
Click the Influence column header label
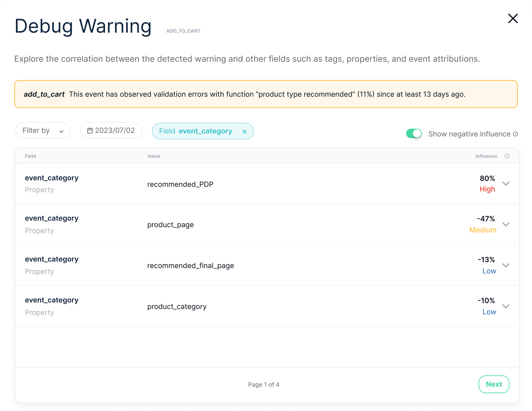coord(486,156)
